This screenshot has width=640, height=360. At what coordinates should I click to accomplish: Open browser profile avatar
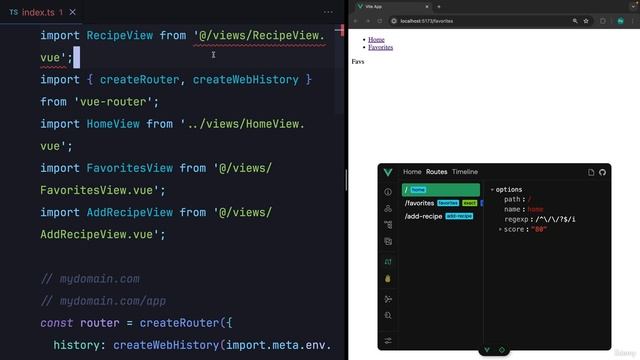tap(620, 21)
